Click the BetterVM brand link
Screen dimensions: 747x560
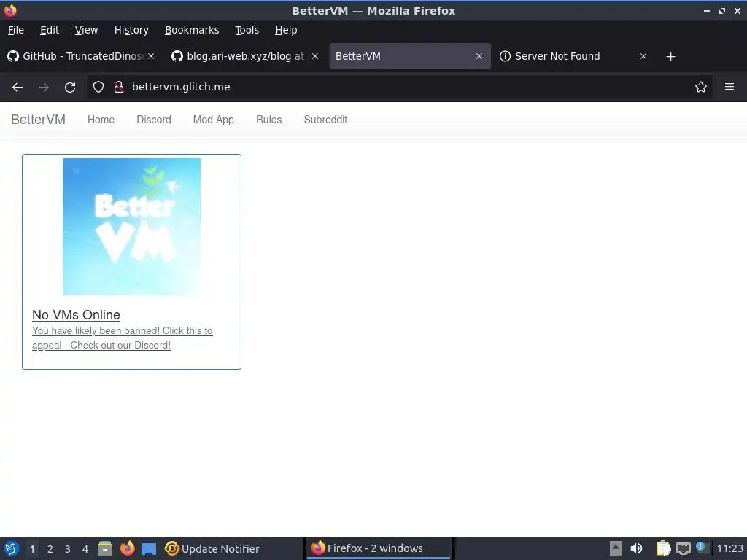38,120
